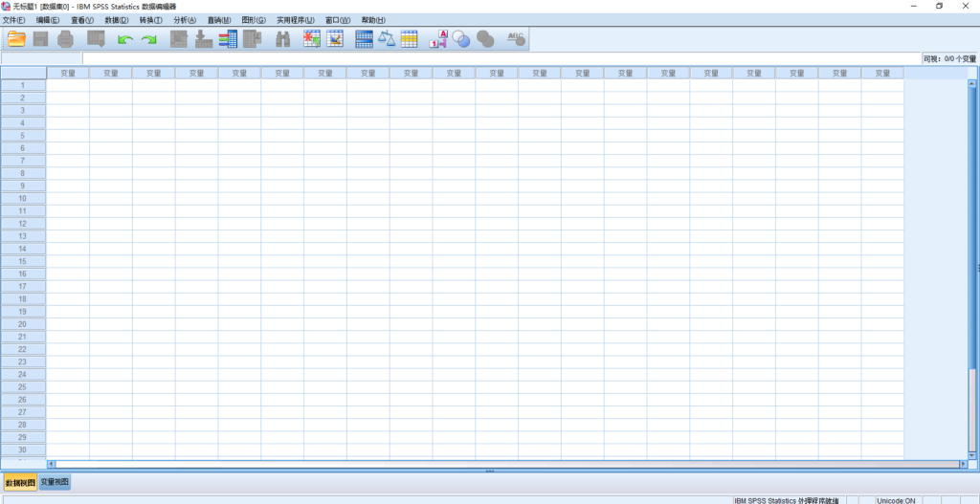
Task: Click the vertical scrollbar down arrow
Action: (x=972, y=455)
